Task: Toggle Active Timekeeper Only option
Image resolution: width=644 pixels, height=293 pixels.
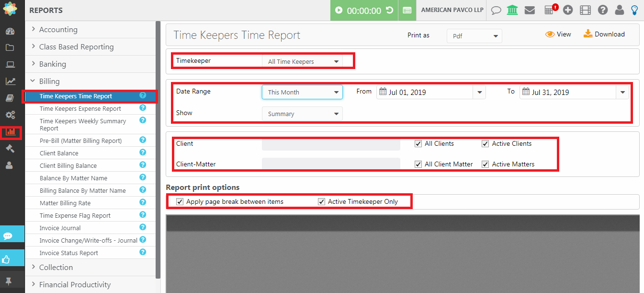Action: (x=321, y=201)
